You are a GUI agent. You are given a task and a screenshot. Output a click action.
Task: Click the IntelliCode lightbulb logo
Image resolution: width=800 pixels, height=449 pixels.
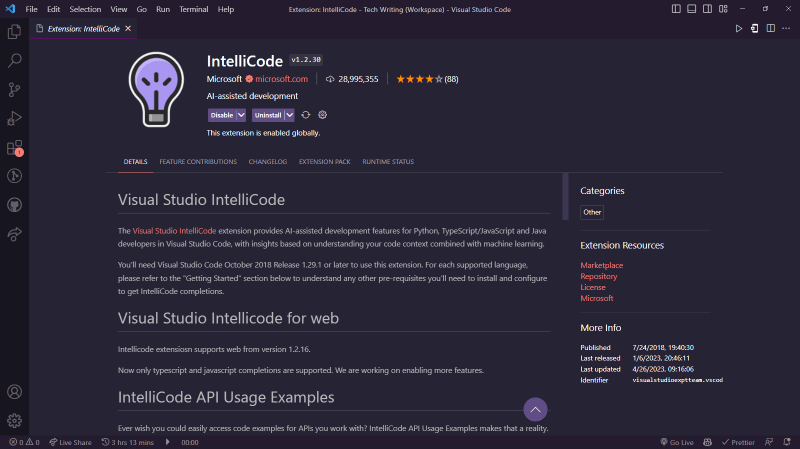pyautogui.click(x=156, y=89)
